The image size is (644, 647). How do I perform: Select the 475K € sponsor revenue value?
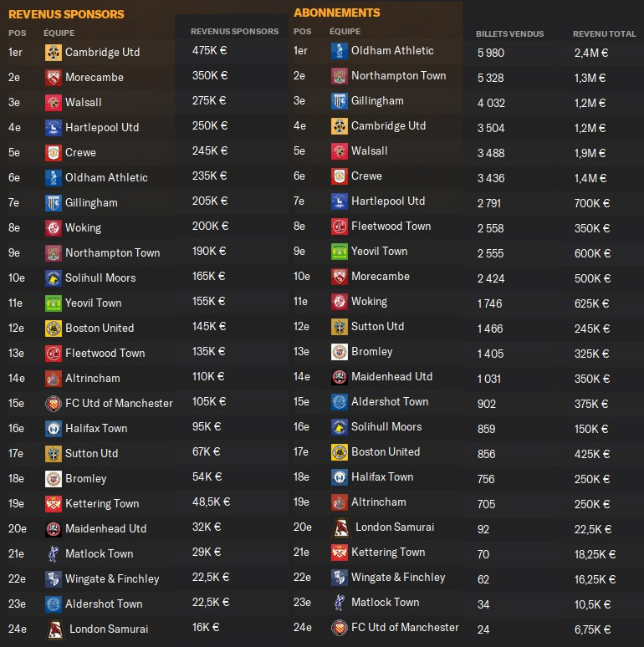point(210,51)
